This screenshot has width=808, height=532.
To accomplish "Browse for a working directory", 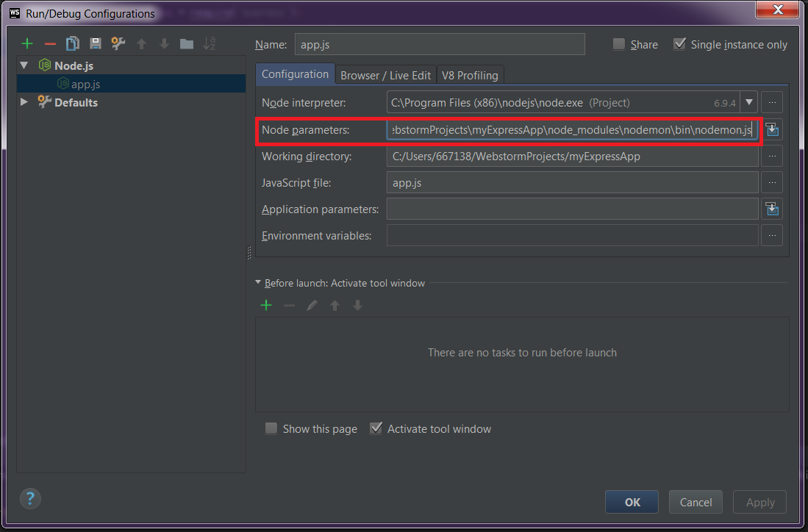I will [x=771, y=156].
